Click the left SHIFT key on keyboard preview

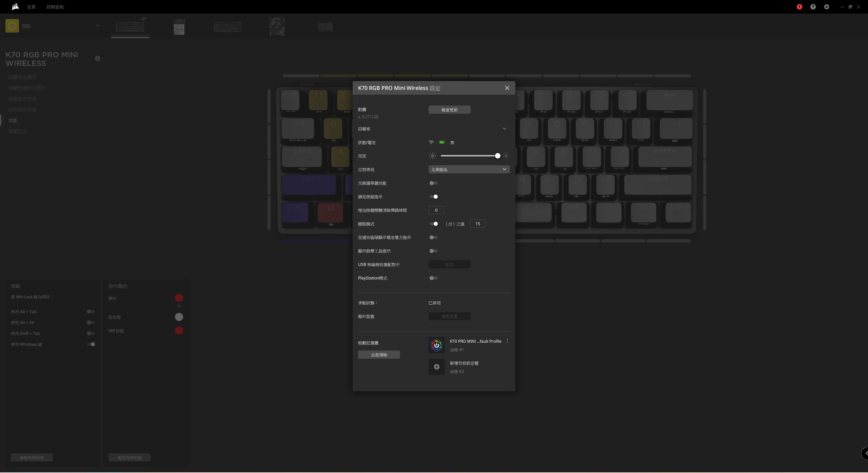[309, 185]
